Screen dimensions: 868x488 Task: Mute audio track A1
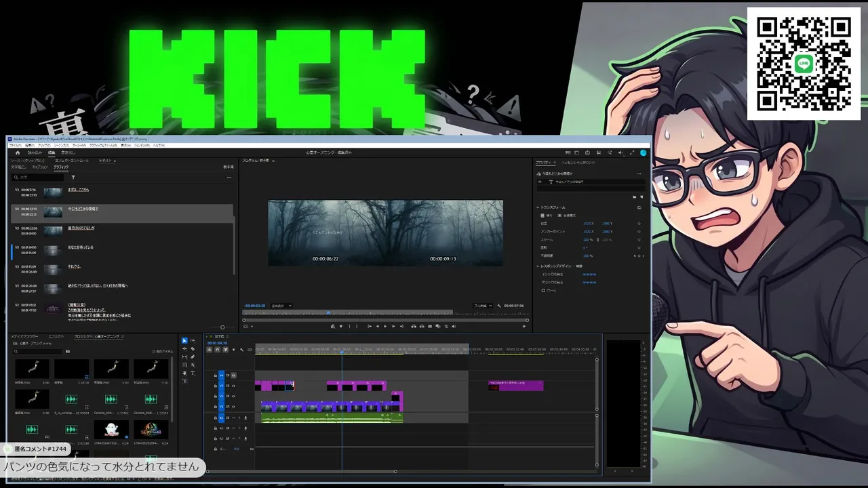coord(233,418)
